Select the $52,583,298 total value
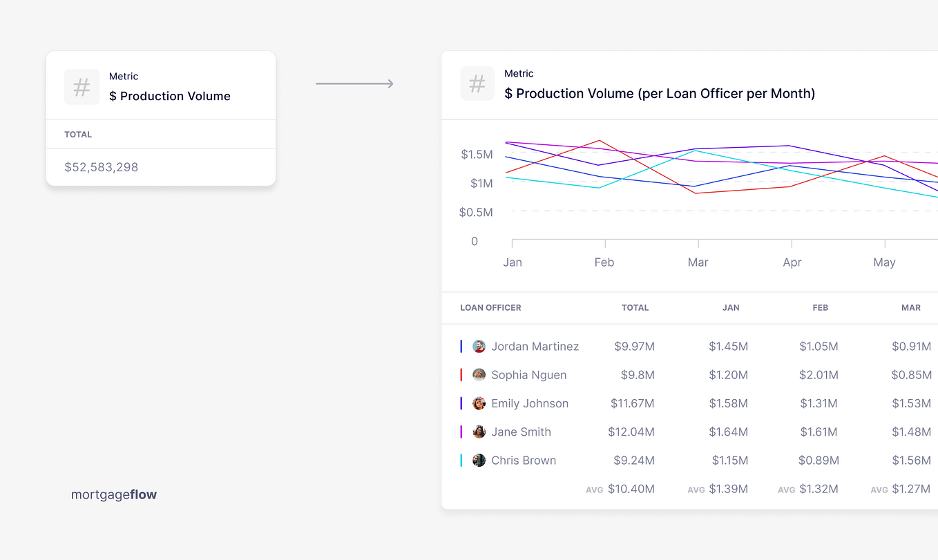 102,167
